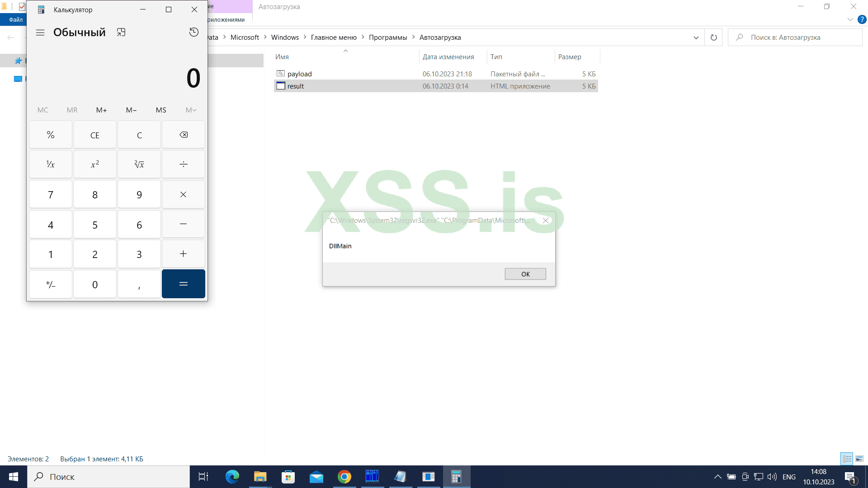Open Calculator history panel
Image resolution: width=868 pixels, height=488 pixels.
193,32
